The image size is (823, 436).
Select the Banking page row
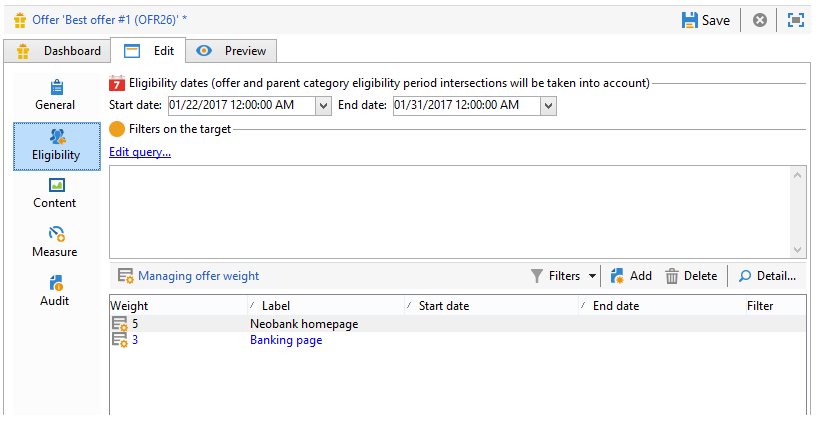coord(286,340)
